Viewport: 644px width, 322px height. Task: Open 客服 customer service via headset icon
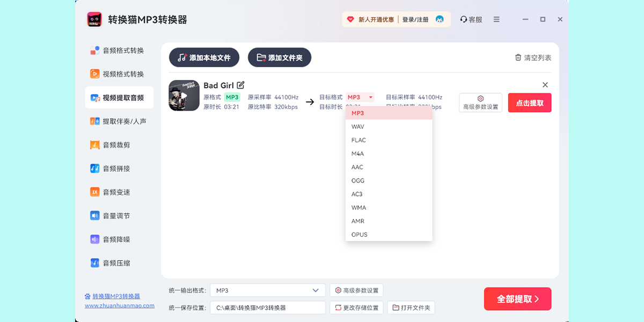pos(471,19)
